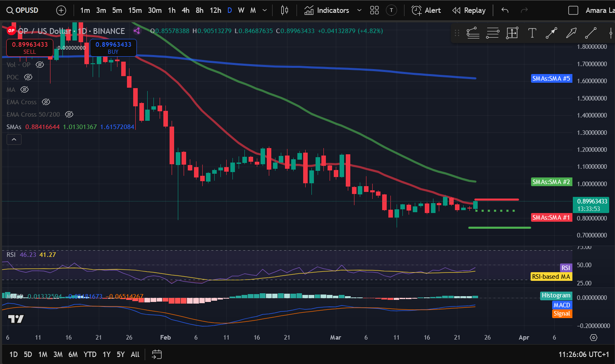Open the Go to date calendar icon
The width and height of the screenshot is (615, 364).
click(157, 354)
